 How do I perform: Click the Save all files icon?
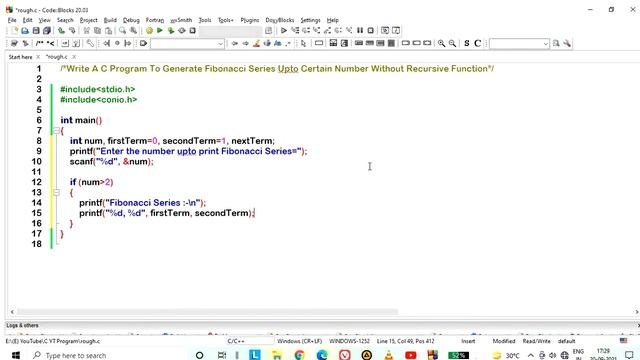[47, 31]
